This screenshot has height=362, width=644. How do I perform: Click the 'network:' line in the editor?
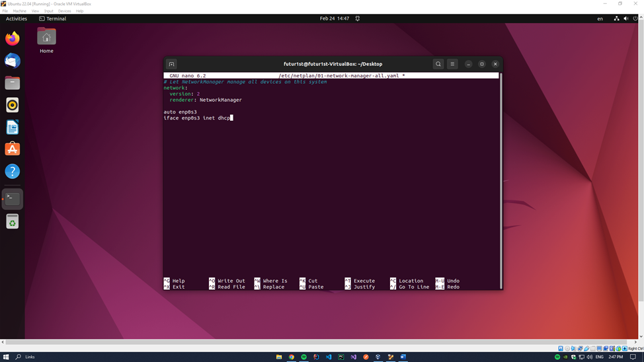click(x=175, y=88)
